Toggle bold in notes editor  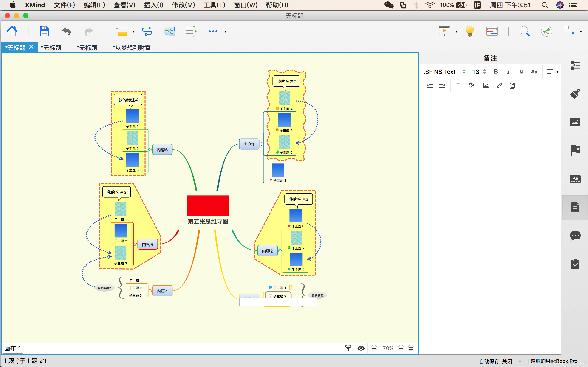coord(496,72)
